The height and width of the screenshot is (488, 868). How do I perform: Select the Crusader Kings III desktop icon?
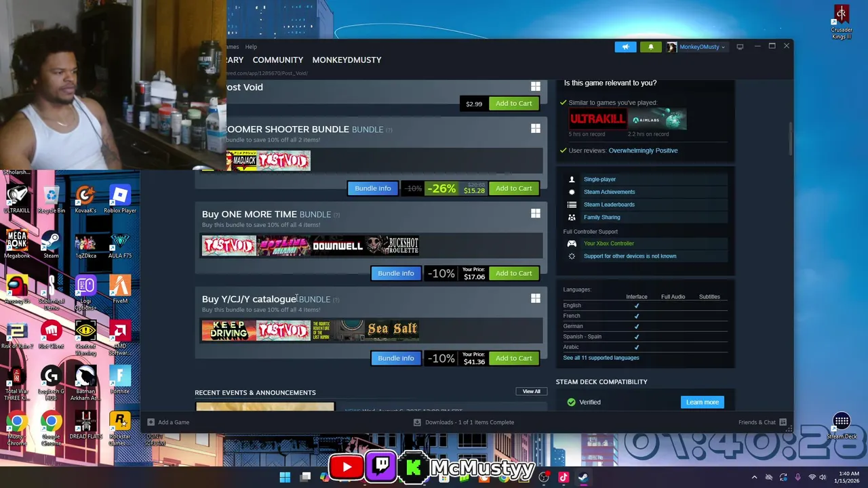coord(842,22)
